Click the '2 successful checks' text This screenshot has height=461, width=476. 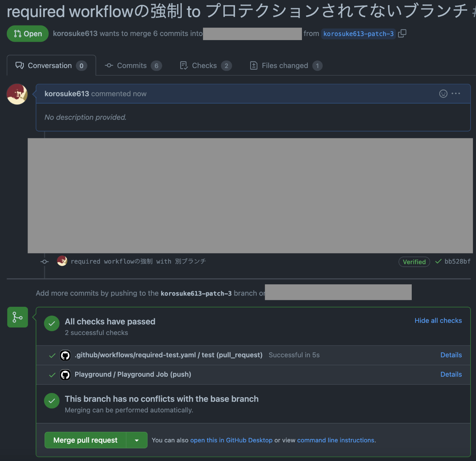click(97, 333)
